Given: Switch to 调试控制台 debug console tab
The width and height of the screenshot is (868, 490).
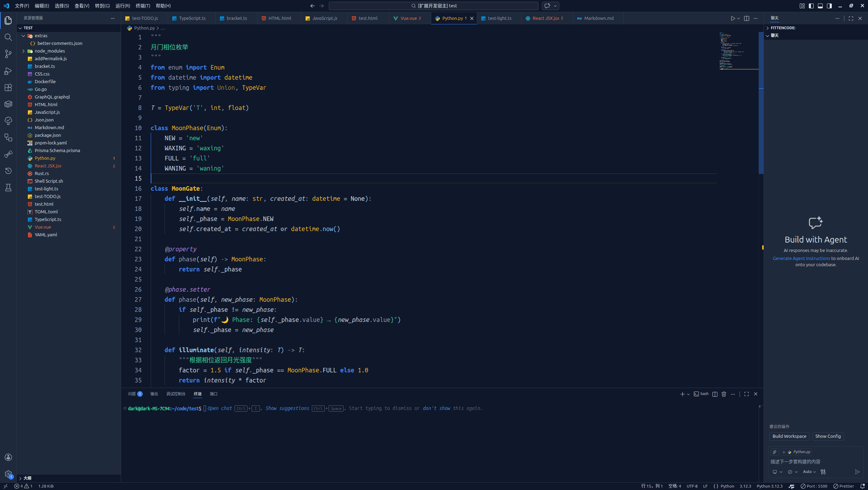Looking at the screenshot, I should (x=176, y=394).
